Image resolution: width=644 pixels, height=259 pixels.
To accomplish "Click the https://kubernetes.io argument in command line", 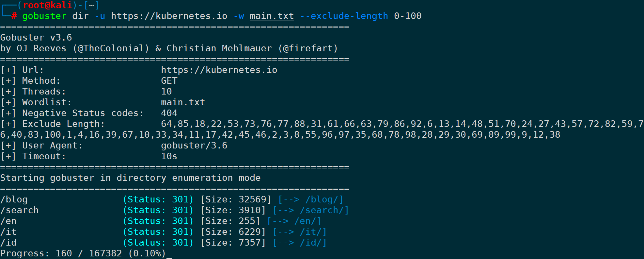I will tap(169, 16).
